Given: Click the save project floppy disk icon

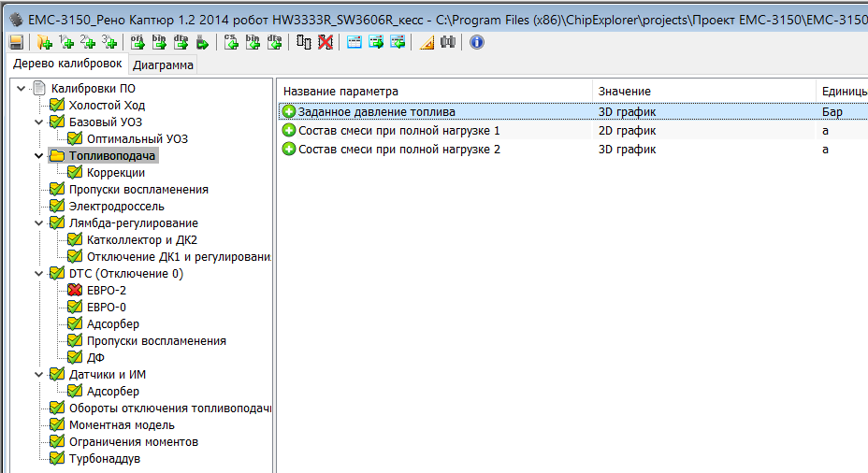Looking at the screenshot, I should [16, 42].
